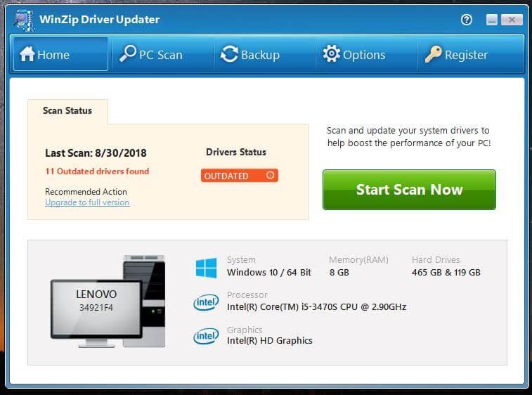Click the WinZip Driver Updater logo icon
532x395 pixels.
(x=25, y=20)
